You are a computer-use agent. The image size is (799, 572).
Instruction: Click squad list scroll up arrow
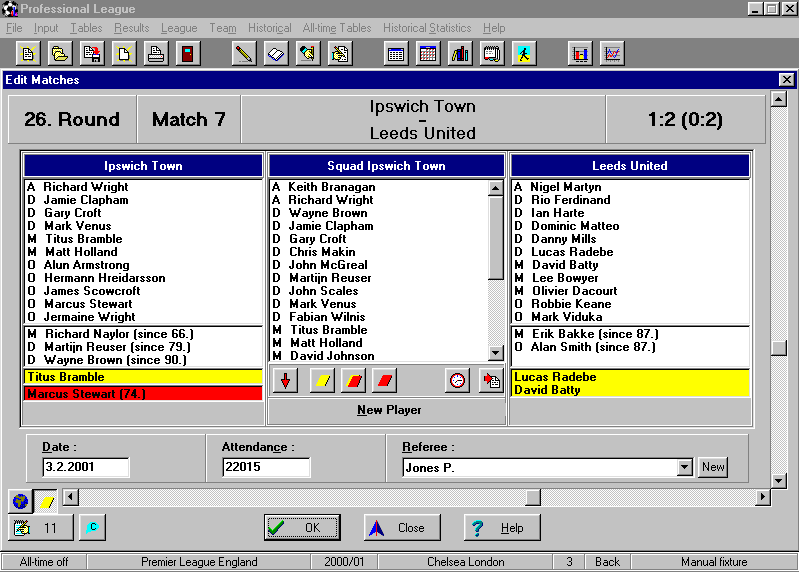point(495,188)
